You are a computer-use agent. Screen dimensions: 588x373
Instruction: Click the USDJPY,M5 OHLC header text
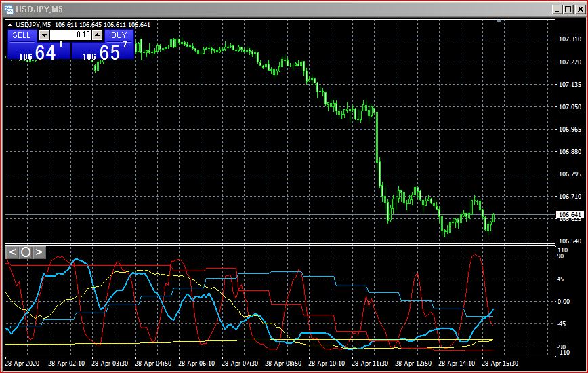click(83, 25)
